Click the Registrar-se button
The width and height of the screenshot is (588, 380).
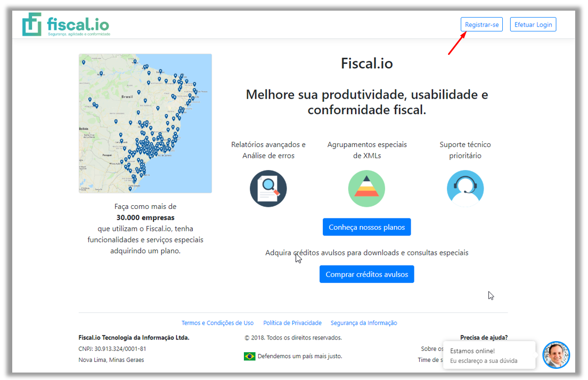(481, 25)
